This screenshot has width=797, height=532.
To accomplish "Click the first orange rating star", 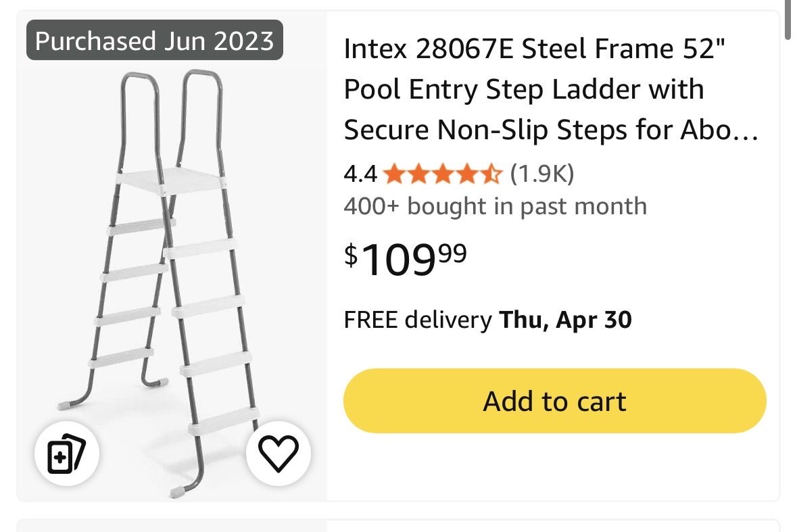I will [393, 175].
